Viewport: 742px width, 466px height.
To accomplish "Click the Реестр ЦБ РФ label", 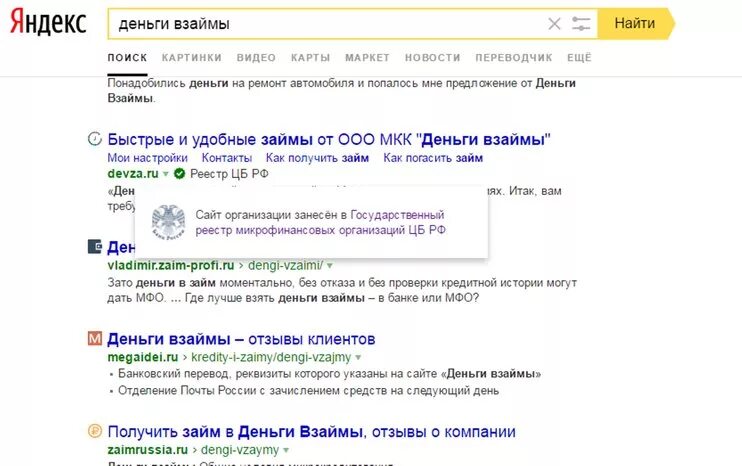I will (x=230, y=174).
